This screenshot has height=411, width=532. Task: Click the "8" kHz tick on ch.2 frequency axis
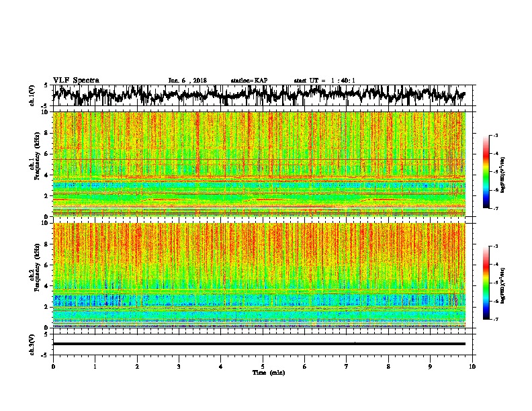click(47, 244)
